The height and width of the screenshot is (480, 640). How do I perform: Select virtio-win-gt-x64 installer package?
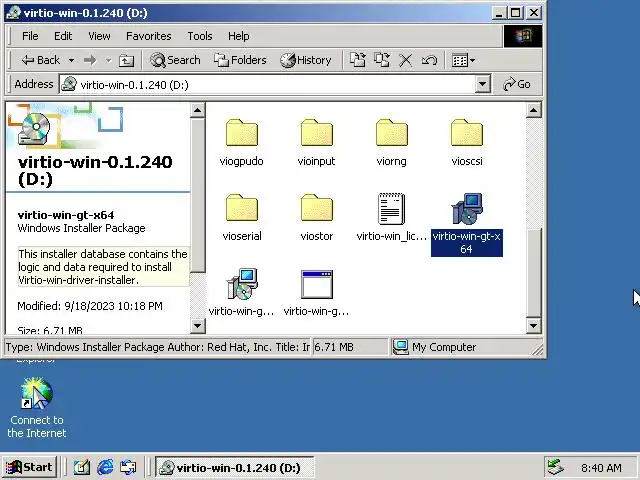(x=467, y=224)
